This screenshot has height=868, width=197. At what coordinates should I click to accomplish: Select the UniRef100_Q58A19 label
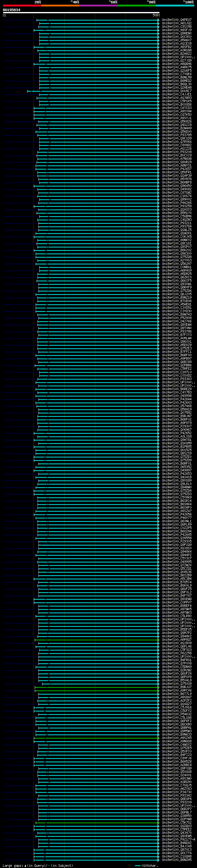(x=177, y=410)
